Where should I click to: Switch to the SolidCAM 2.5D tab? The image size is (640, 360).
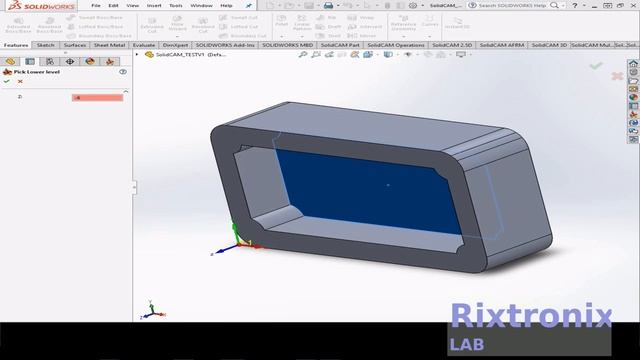tap(452, 45)
